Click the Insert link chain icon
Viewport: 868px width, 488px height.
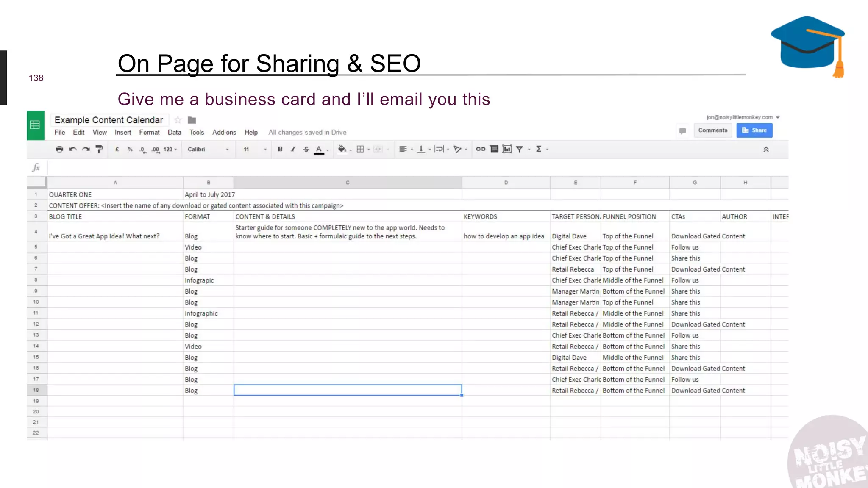(x=481, y=149)
